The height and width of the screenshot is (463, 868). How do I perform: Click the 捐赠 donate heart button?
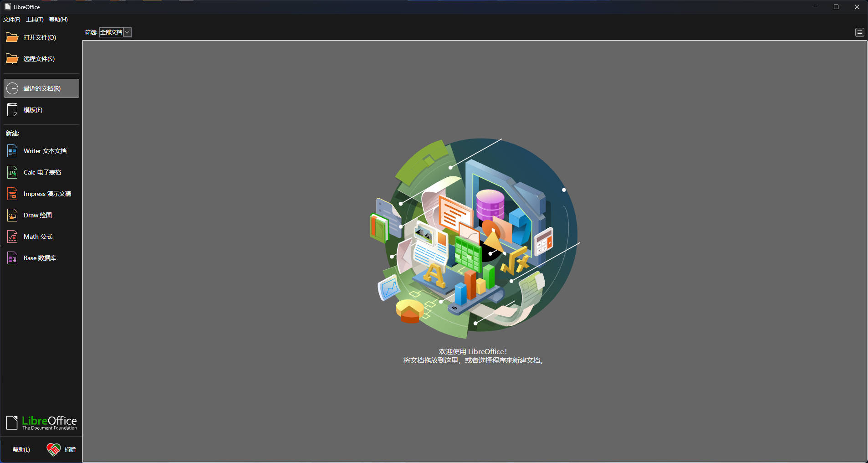pyautogui.click(x=61, y=450)
